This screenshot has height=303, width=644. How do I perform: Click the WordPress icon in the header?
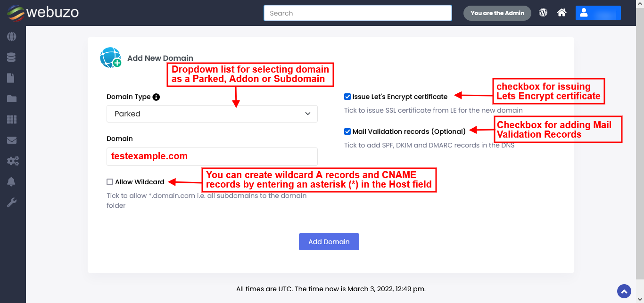click(x=543, y=13)
